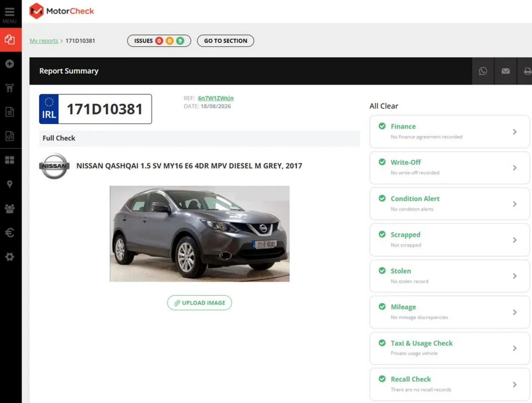The height and width of the screenshot is (403, 532).
Task: Expand the Scrapped section chevron
Action: pyautogui.click(x=515, y=240)
